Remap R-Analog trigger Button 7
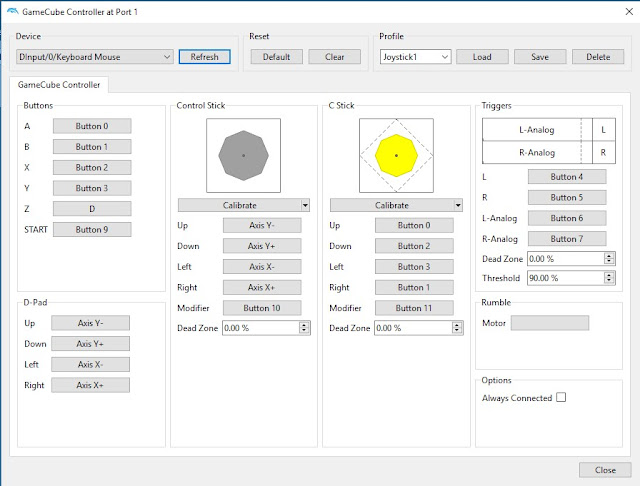Viewport: 640px width, 486px height. point(567,239)
